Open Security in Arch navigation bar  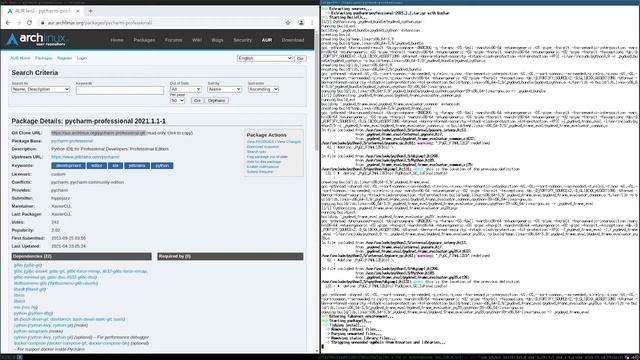[242, 40]
